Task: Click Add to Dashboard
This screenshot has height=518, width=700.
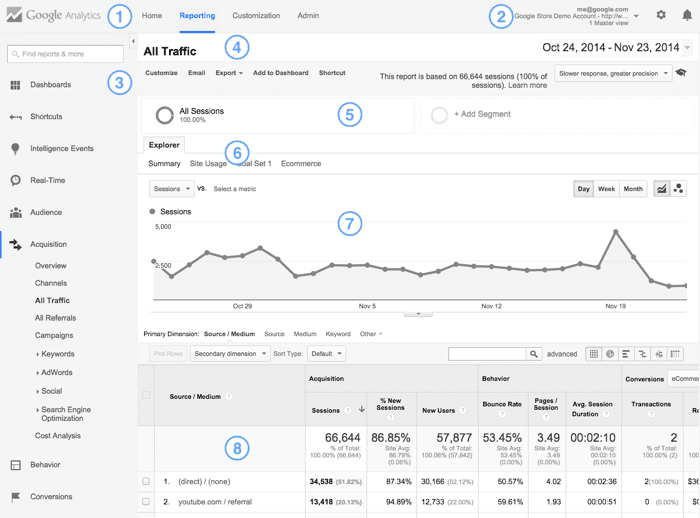Action: coord(281,73)
